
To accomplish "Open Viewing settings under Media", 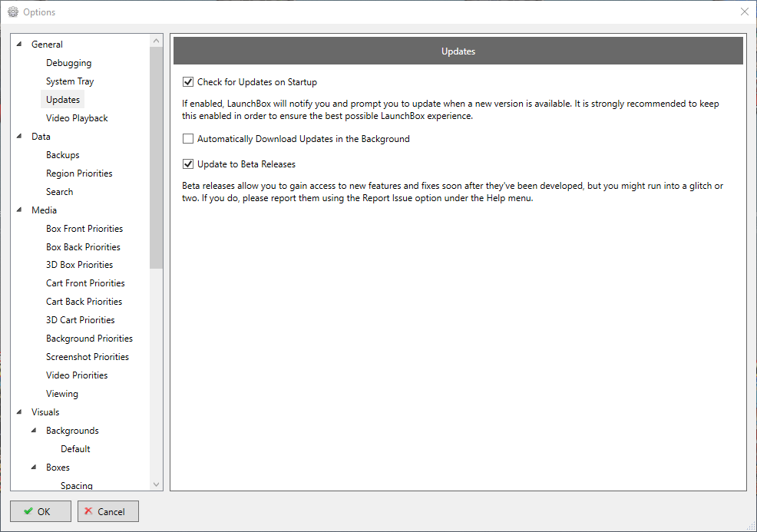I will pyautogui.click(x=61, y=394).
